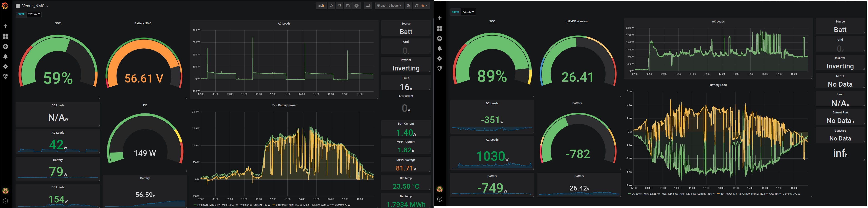
Task: Open the Share dashboard icon
Action: 340,6
